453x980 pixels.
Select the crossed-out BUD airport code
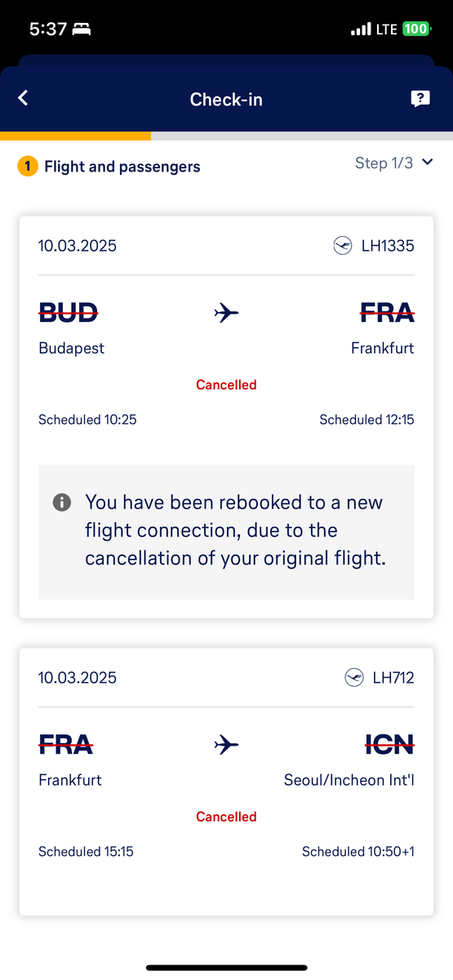(69, 312)
